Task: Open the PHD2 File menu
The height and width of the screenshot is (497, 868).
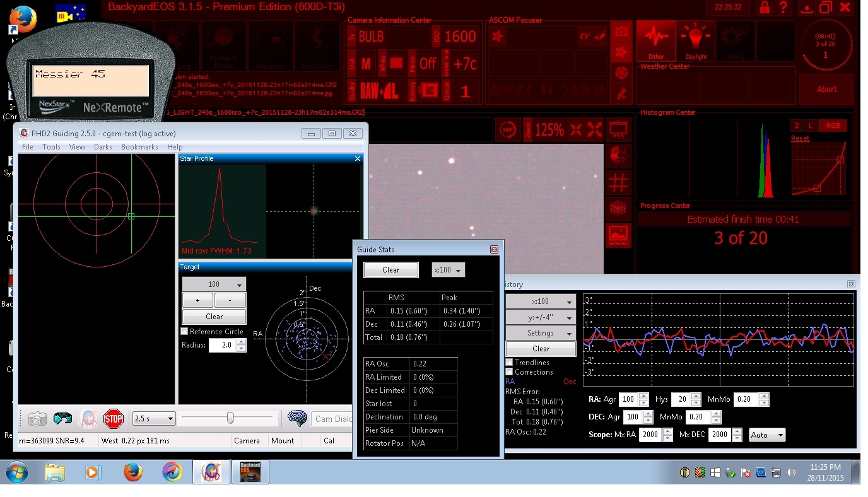Action: point(28,147)
